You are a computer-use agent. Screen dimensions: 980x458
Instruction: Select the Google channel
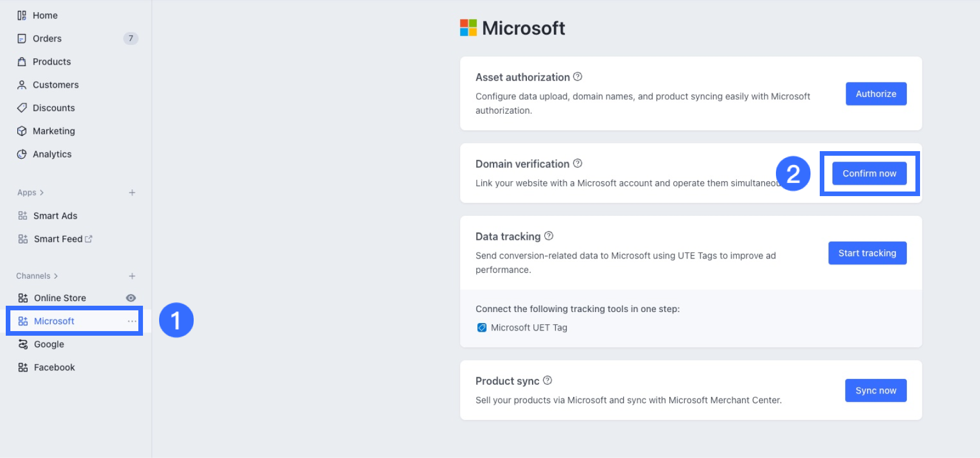(x=49, y=344)
